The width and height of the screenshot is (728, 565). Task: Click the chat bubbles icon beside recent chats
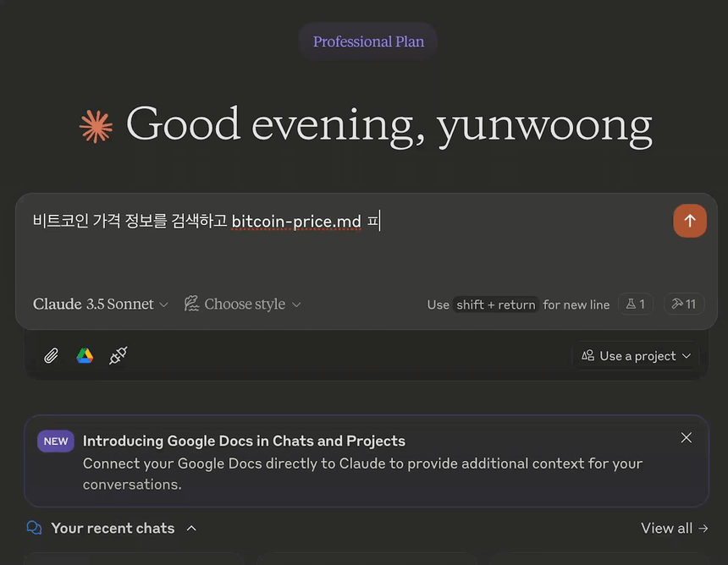[x=35, y=528]
